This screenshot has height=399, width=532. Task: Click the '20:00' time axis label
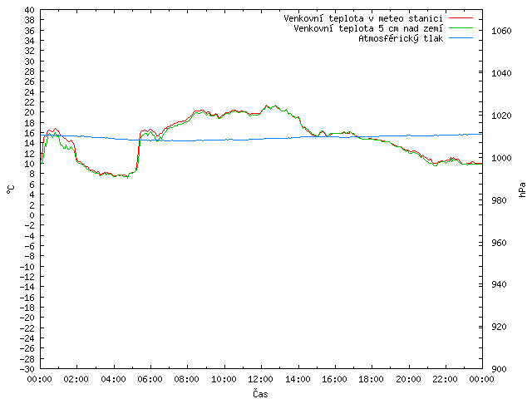click(x=408, y=379)
